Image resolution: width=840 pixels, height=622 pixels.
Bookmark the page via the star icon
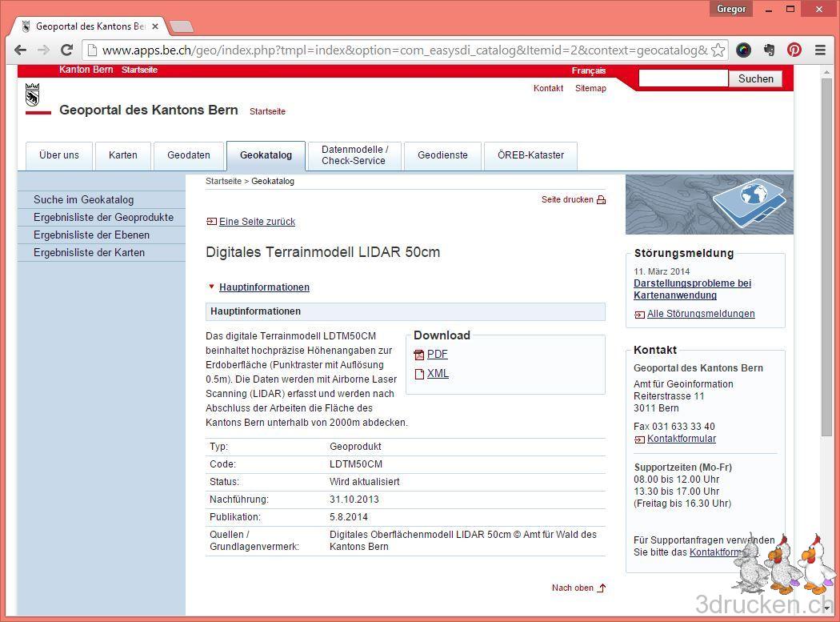pyautogui.click(x=718, y=50)
